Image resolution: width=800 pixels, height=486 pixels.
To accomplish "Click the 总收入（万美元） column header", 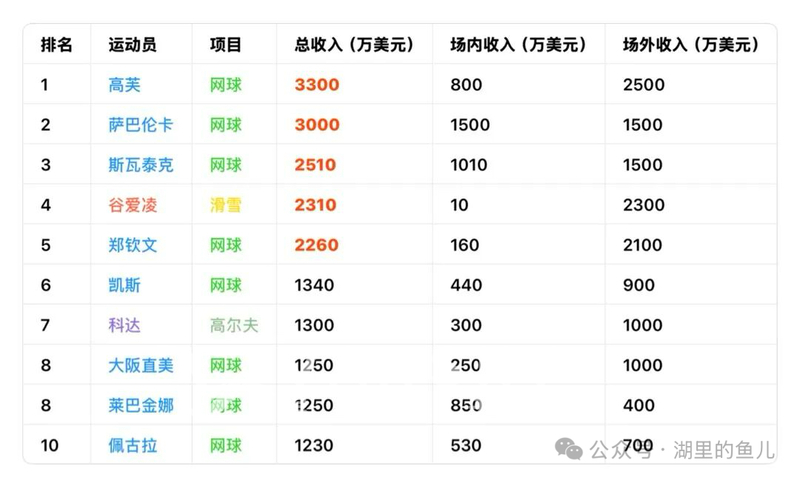I will coord(354,45).
